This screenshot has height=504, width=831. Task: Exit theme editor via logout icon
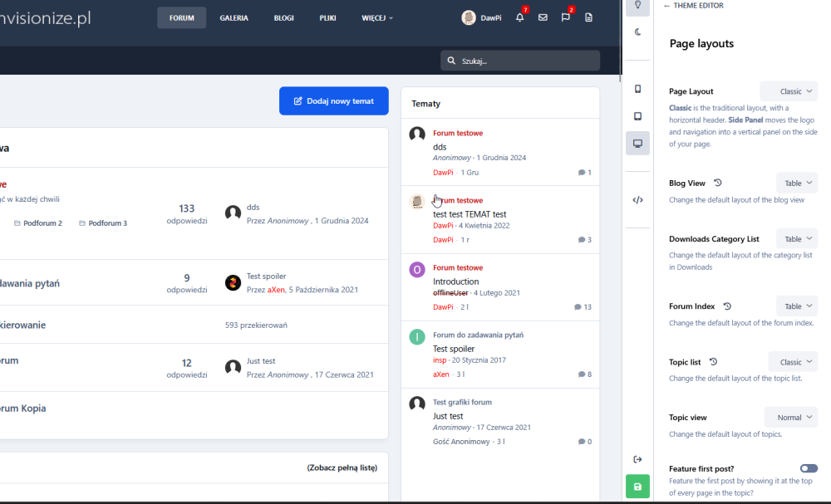pyautogui.click(x=637, y=459)
